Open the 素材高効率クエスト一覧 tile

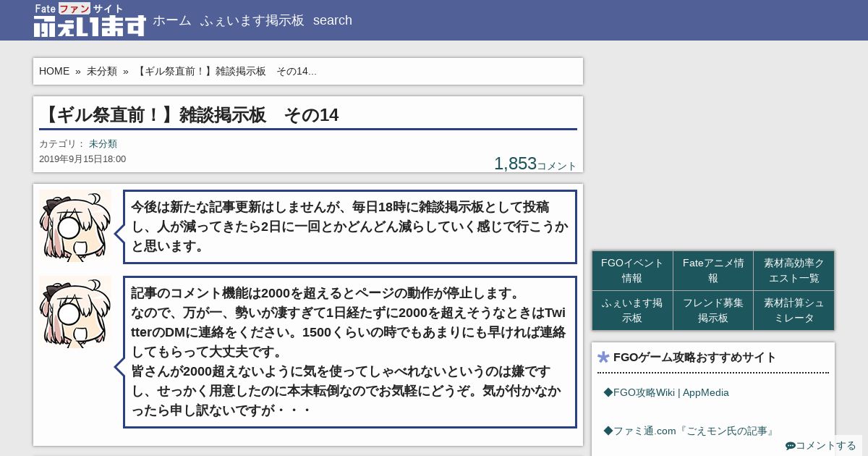coord(793,271)
